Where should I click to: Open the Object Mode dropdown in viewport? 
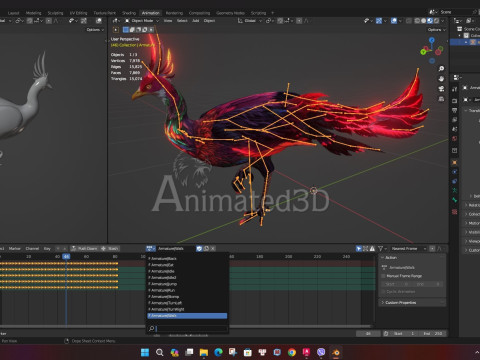point(142,21)
